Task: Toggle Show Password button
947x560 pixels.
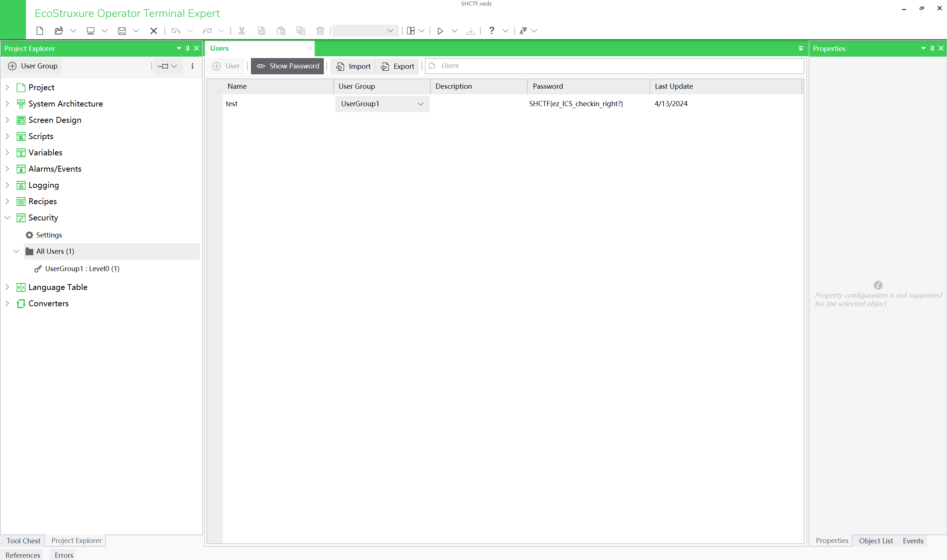Action: 287,66
